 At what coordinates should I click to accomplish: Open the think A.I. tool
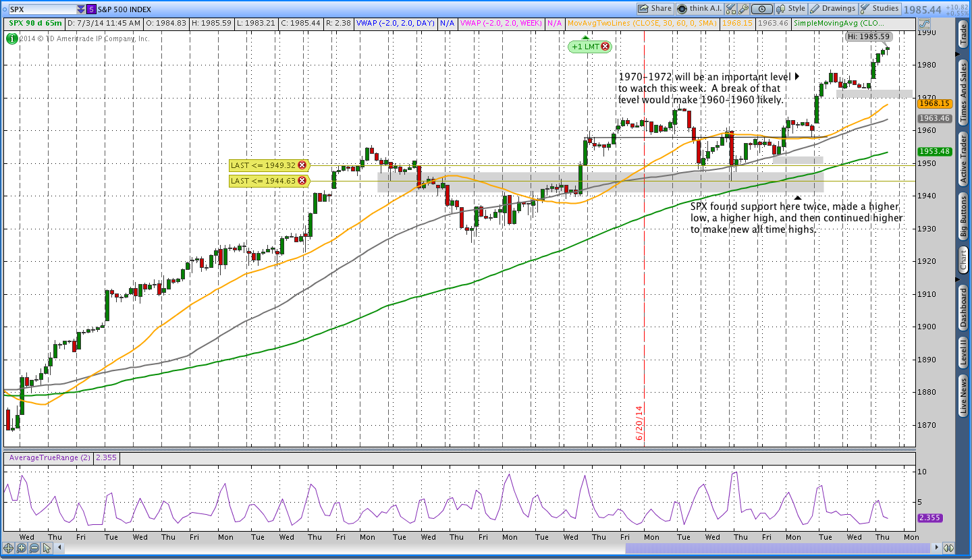coord(700,9)
